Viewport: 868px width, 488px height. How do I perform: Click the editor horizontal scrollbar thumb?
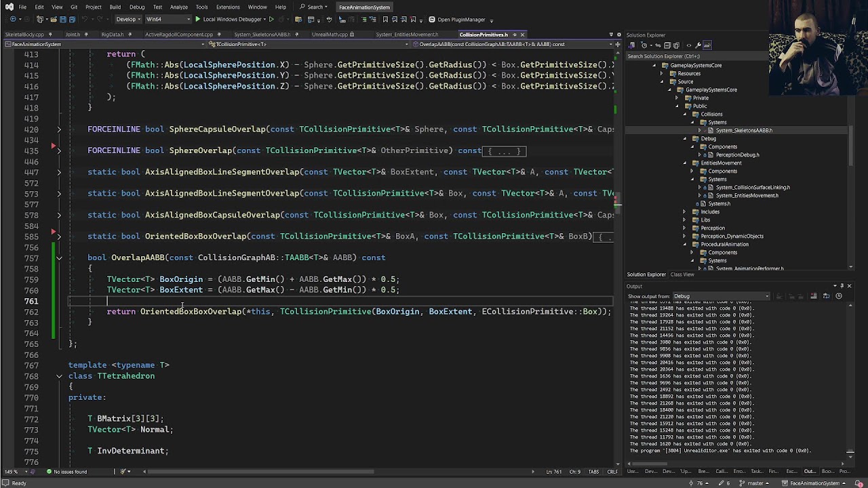click(260, 472)
